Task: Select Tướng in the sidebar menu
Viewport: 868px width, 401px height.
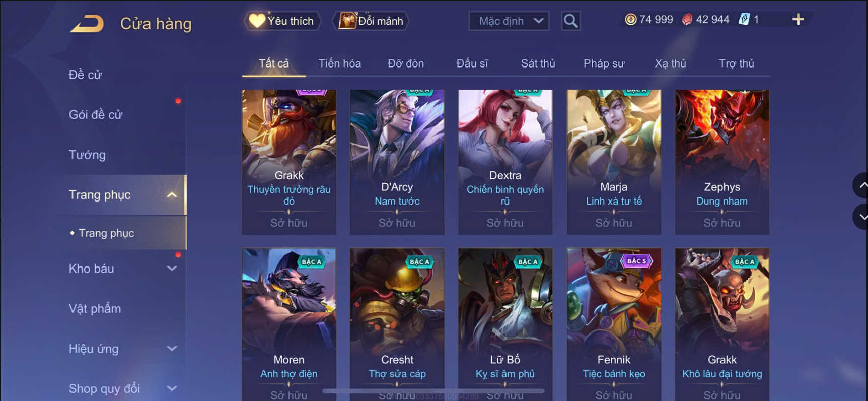Action: coord(87,155)
